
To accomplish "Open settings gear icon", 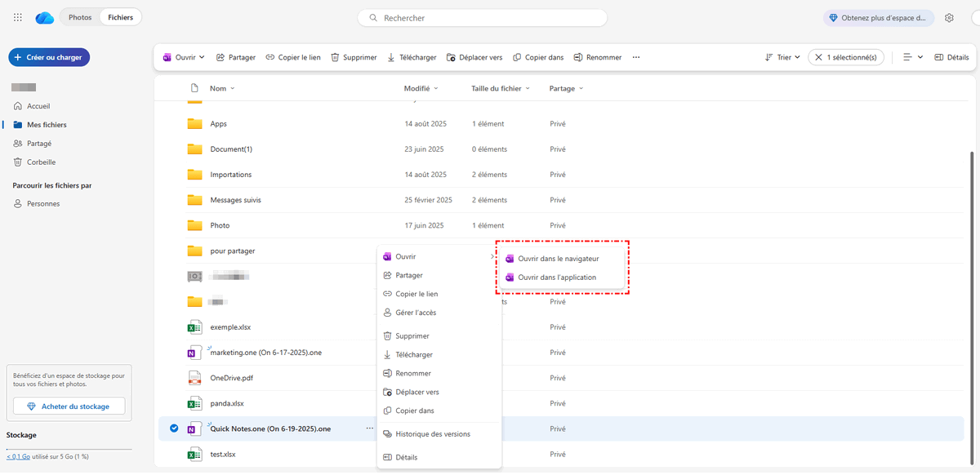I will (x=949, y=17).
